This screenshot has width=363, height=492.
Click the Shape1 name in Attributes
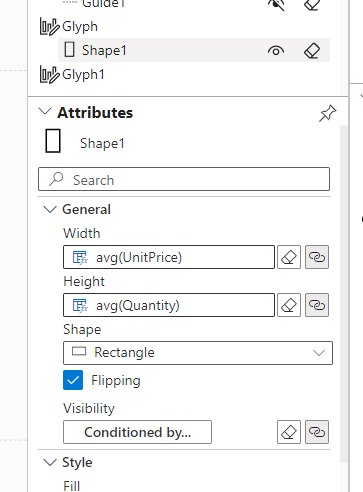tap(102, 143)
